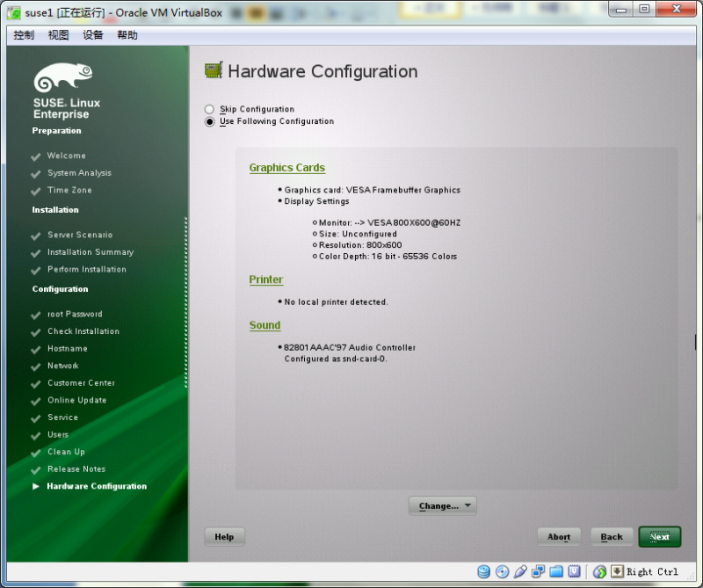The height and width of the screenshot is (588, 703).
Task: Click the mouse integration status icon
Action: point(598,571)
